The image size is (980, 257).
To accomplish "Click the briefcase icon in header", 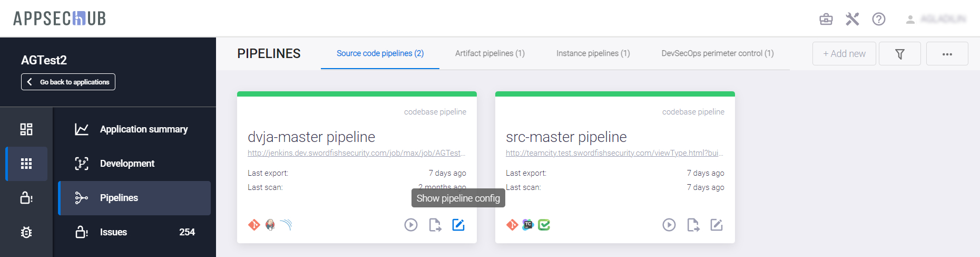I will (826, 20).
